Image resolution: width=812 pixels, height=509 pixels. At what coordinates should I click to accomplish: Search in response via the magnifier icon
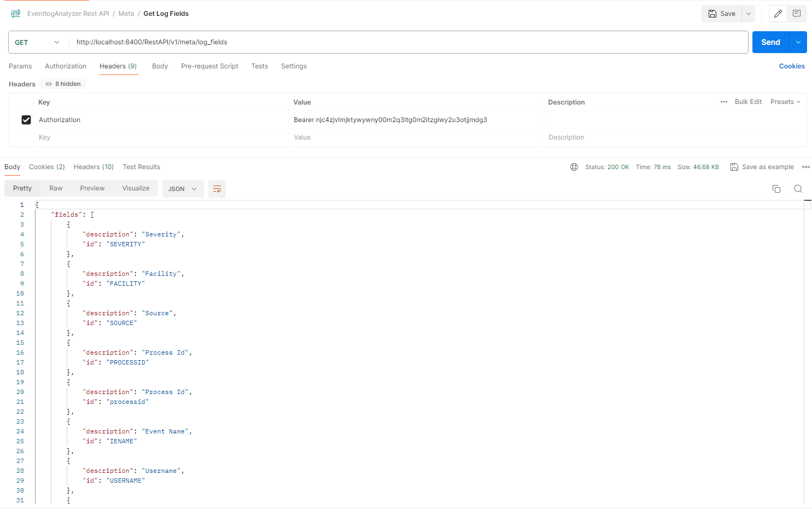pyautogui.click(x=798, y=188)
